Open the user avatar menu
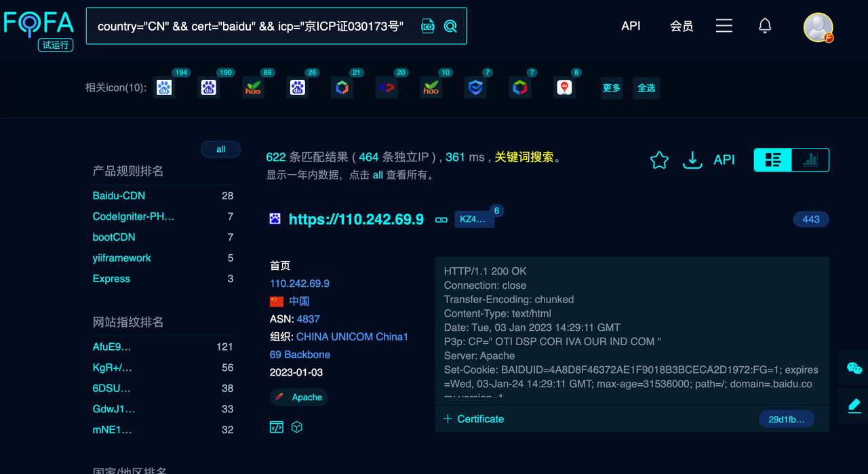868x474 pixels. click(818, 27)
